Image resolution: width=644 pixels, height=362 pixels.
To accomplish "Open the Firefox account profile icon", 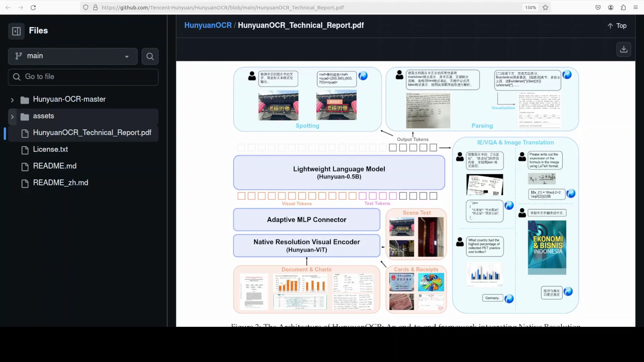I will [x=610, y=7].
